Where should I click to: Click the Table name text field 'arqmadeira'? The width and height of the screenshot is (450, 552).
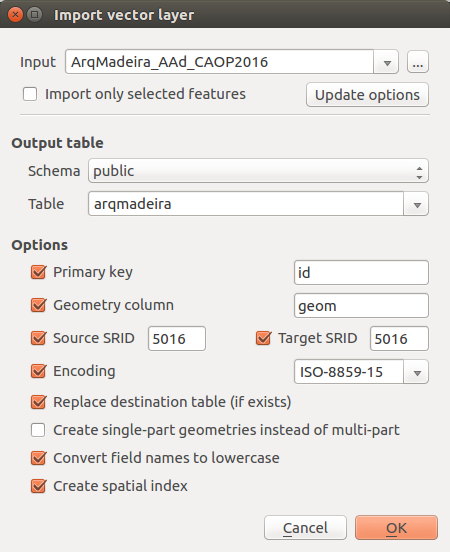pyautogui.click(x=246, y=204)
